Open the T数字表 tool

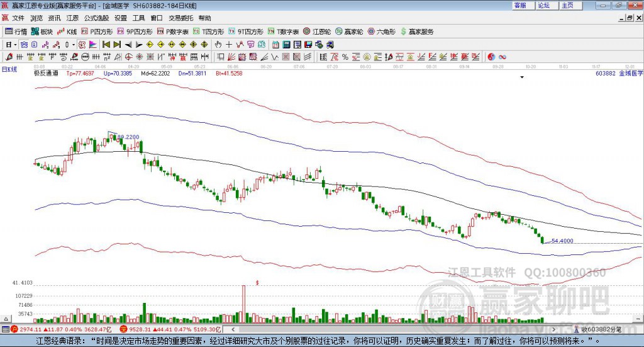pyautogui.click(x=284, y=31)
